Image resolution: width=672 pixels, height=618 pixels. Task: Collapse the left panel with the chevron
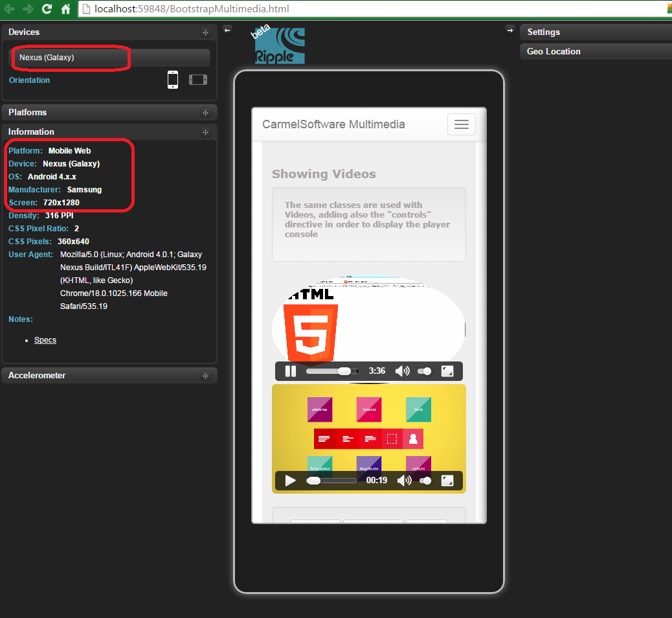point(227,30)
